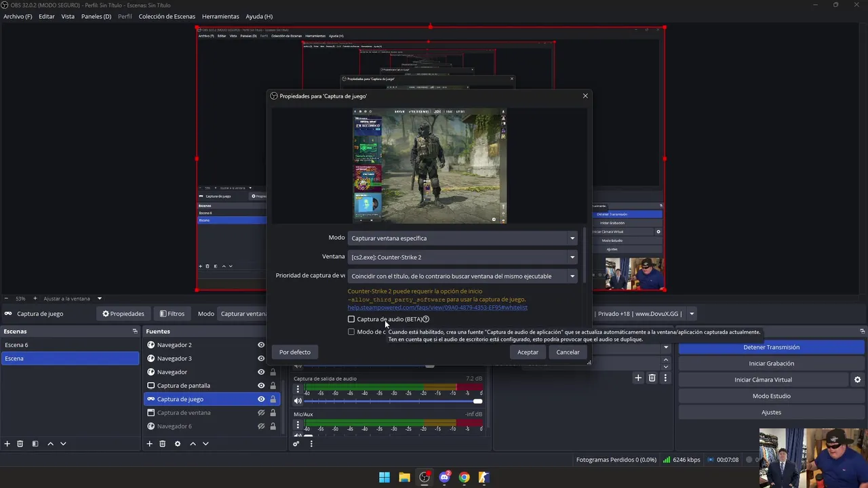Screen dimensions: 868x488
Task: Add a new scene with the plus icon in Escenas
Action: pyautogui.click(x=7, y=443)
